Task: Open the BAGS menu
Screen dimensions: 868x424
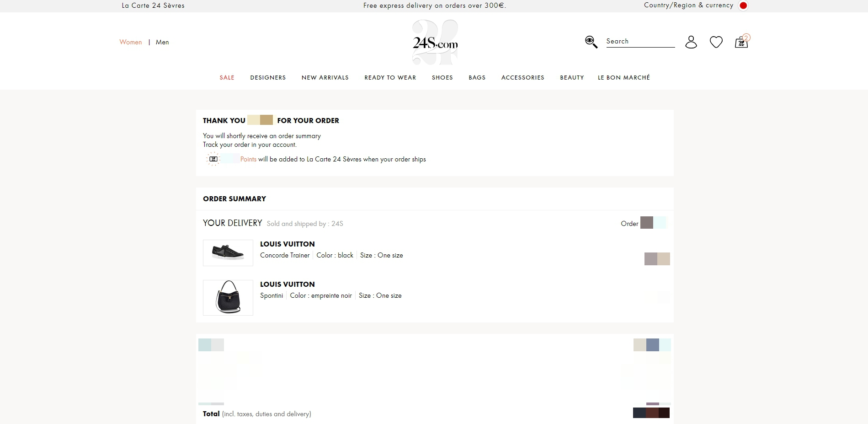Action: [477, 78]
